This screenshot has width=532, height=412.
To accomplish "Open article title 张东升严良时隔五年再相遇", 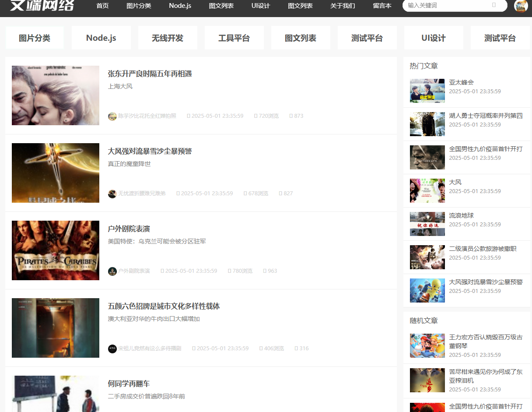I will pyautogui.click(x=150, y=74).
